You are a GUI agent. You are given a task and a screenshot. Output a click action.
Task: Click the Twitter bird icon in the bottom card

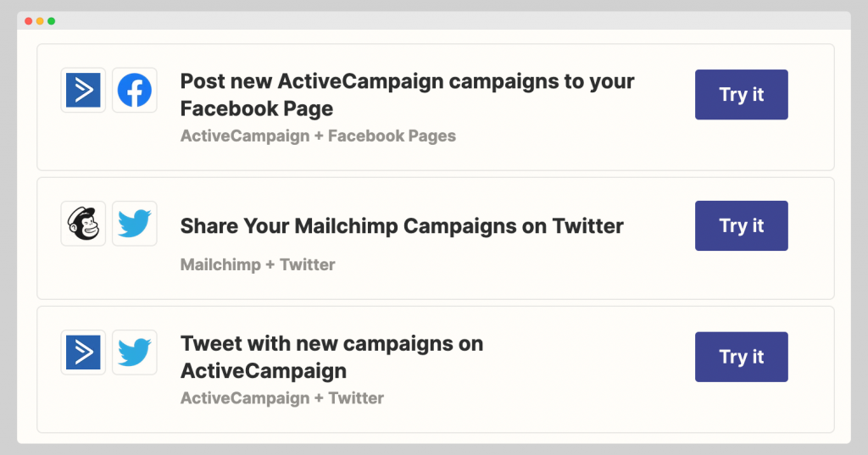[135, 352]
